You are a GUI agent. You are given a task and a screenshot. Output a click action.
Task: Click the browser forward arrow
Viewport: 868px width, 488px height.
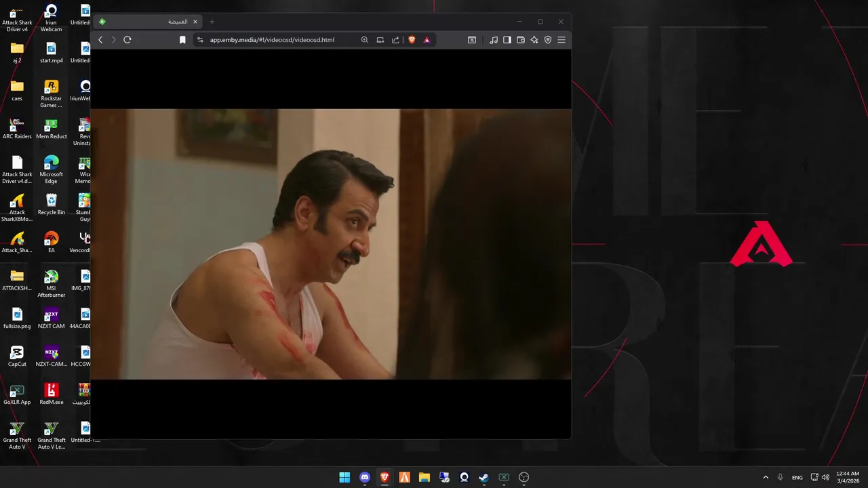pos(113,40)
